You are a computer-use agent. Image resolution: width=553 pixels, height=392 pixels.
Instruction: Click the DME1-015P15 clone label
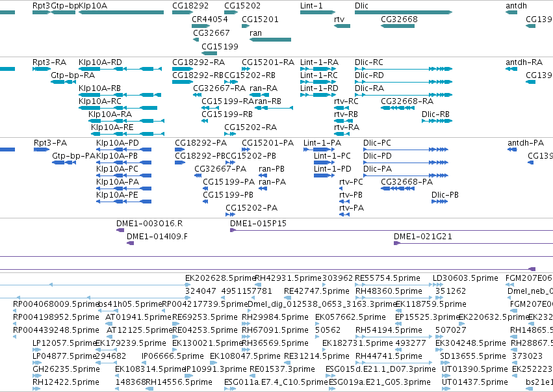(258, 224)
